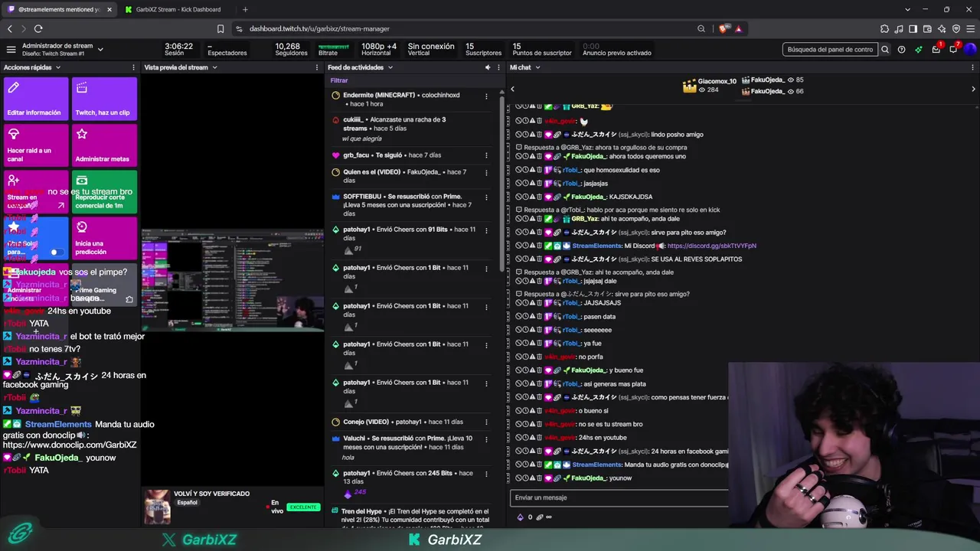
Task: Expand the Mi chat panel dropdown
Action: coord(537,67)
